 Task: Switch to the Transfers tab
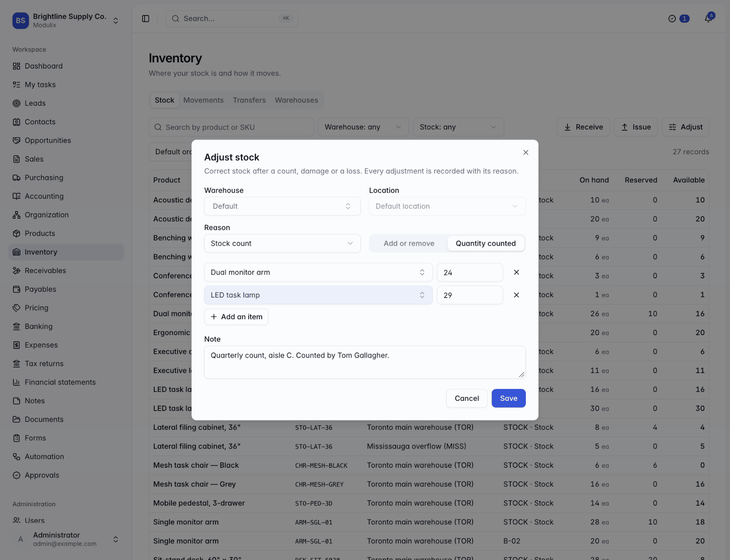[249, 100]
